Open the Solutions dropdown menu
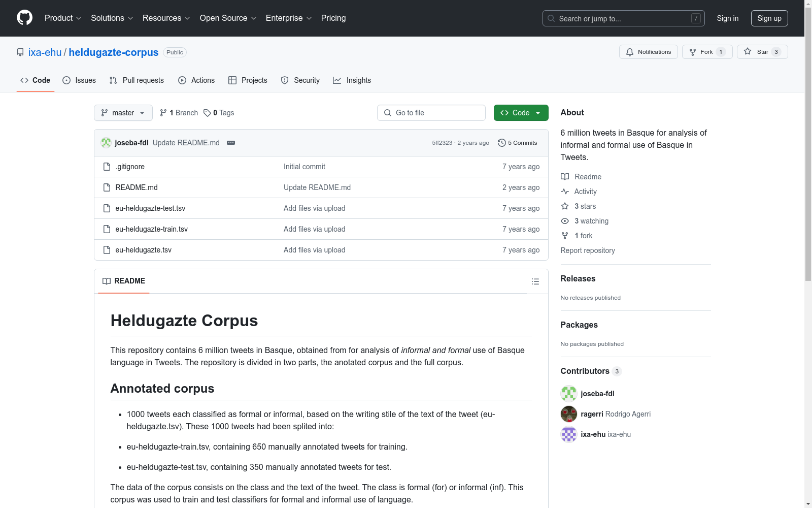The height and width of the screenshot is (508, 812). (x=112, y=18)
